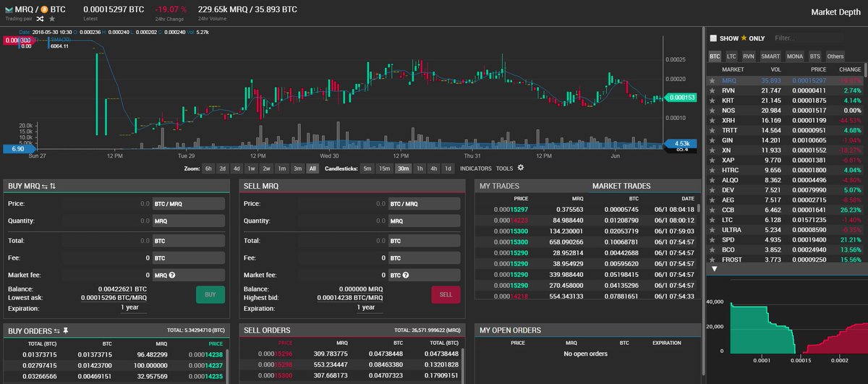
Task: Focus the market Filter search box
Action: point(811,38)
